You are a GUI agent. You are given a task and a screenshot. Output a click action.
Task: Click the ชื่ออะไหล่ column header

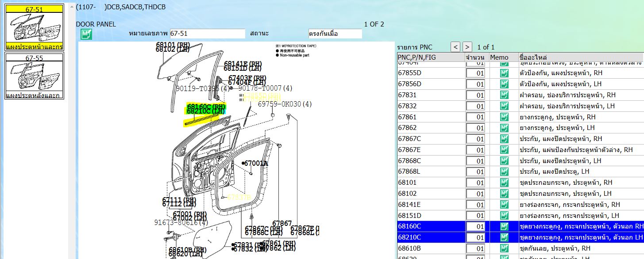tap(580, 57)
